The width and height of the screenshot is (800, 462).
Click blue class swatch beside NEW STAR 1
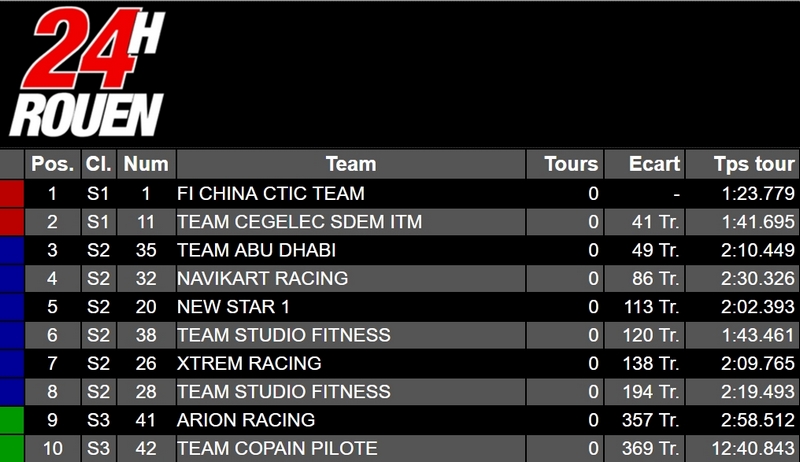click(x=12, y=307)
